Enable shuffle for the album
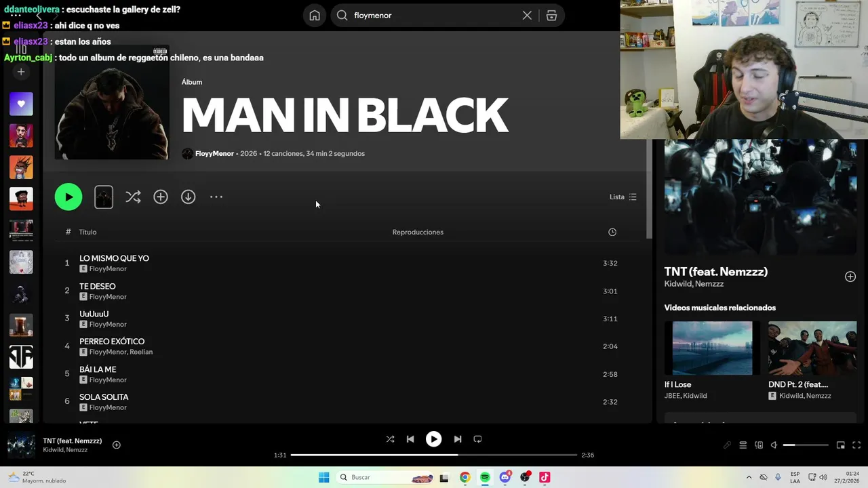 click(x=133, y=197)
